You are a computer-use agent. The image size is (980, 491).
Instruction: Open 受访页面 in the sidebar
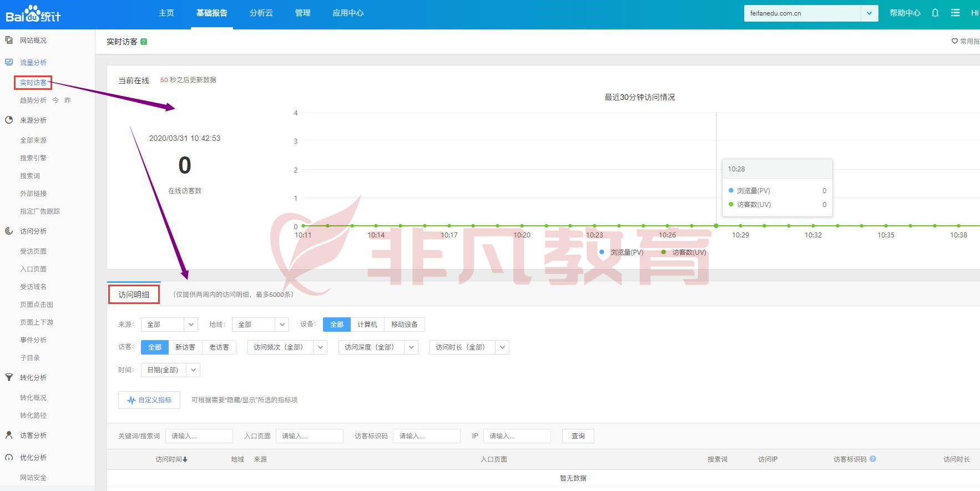point(33,251)
